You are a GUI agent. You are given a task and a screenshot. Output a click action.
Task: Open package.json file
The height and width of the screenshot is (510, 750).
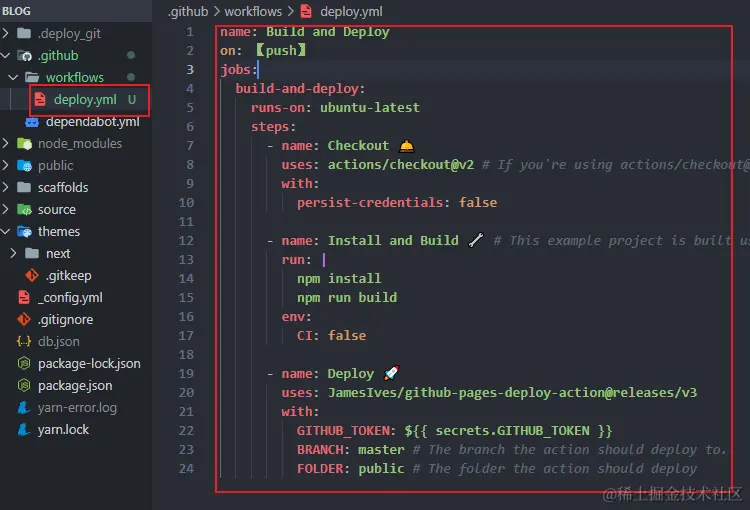tap(75, 386)
